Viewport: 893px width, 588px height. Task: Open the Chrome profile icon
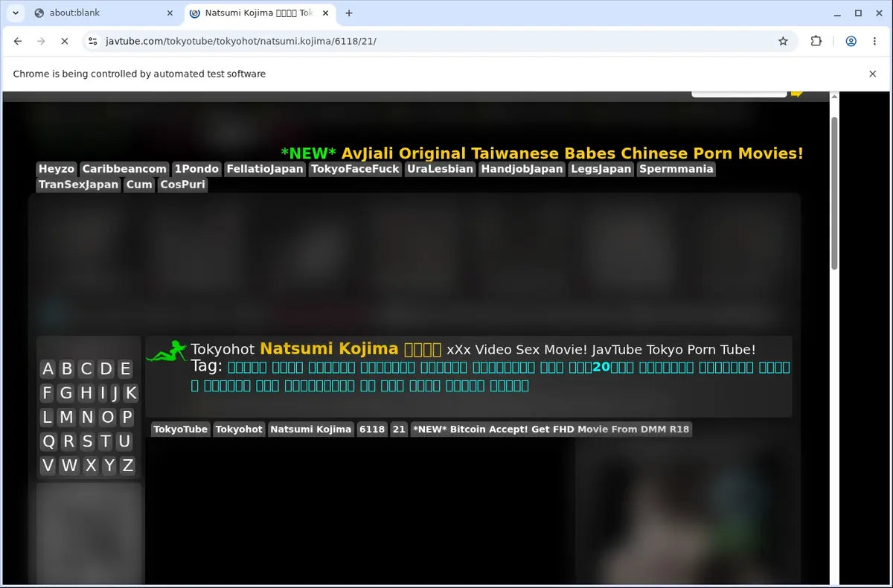pyautogui.click(x=851, y=41)
